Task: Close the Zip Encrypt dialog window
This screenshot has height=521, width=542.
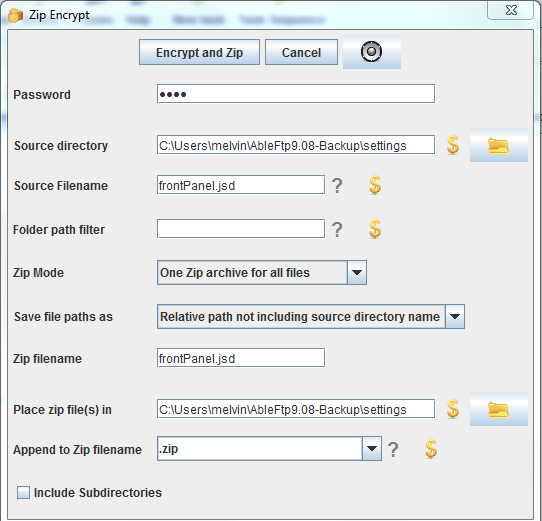Action: pyautogui.click(x=511, y=10)
